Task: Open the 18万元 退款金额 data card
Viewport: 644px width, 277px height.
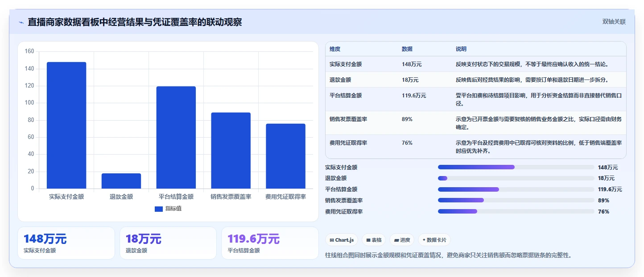Action: [168, 243]
